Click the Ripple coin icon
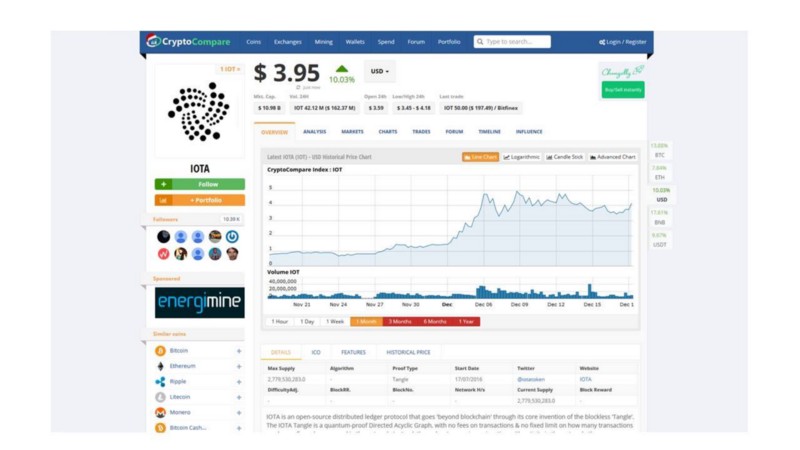 tap(160, 382)
